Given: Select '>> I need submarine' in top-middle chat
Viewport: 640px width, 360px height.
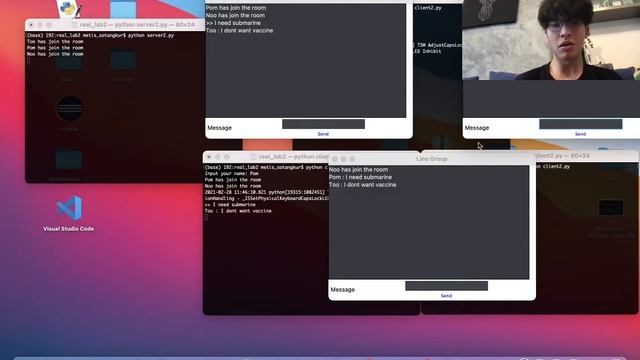Looking at the screenshot, I should click(x=233, y=23).
